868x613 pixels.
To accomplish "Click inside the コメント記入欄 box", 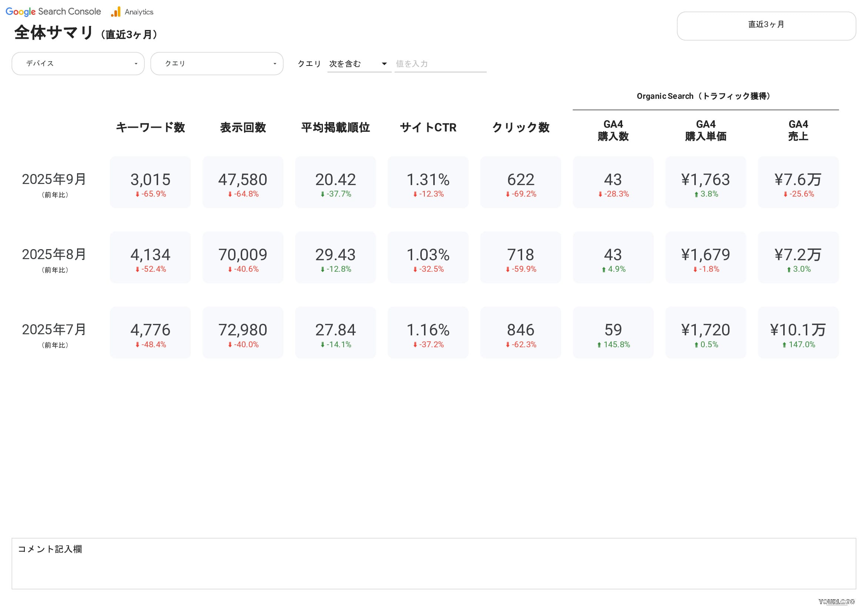I will point(433,564).
